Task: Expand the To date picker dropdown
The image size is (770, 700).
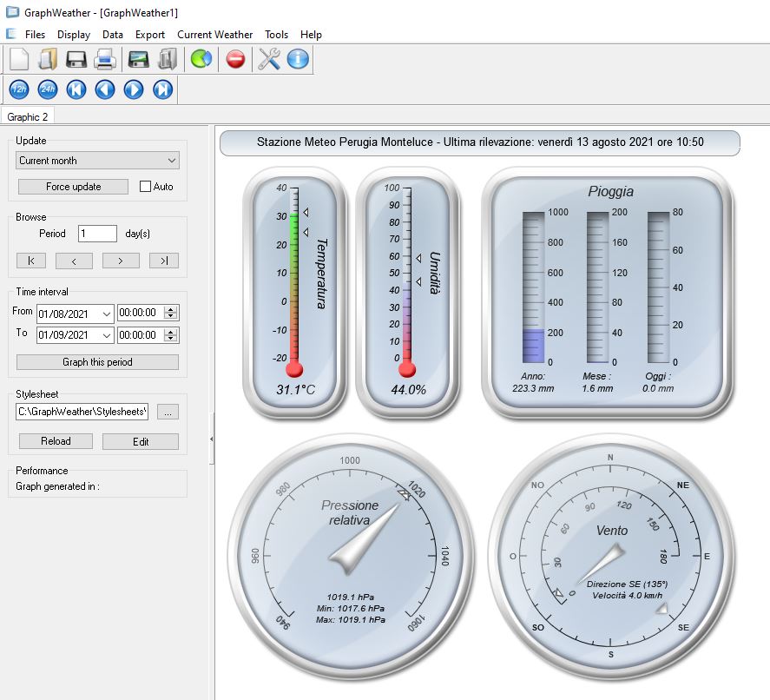Action: click(107, 335)
